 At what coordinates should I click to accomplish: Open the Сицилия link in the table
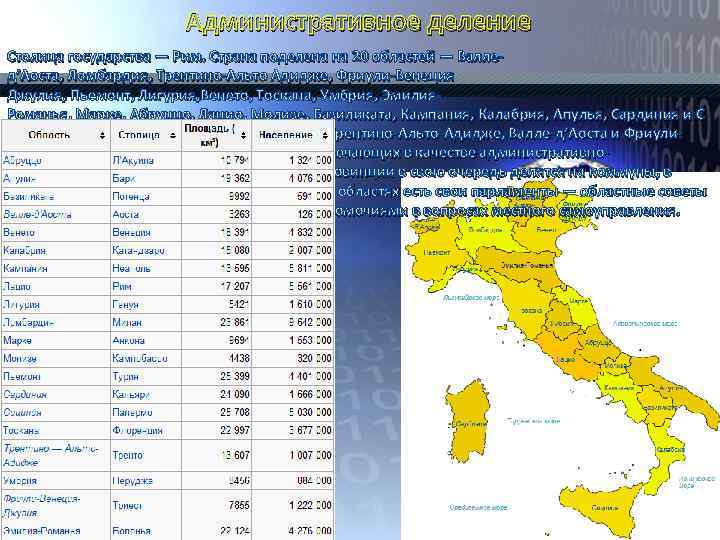(x=22, y=412)
